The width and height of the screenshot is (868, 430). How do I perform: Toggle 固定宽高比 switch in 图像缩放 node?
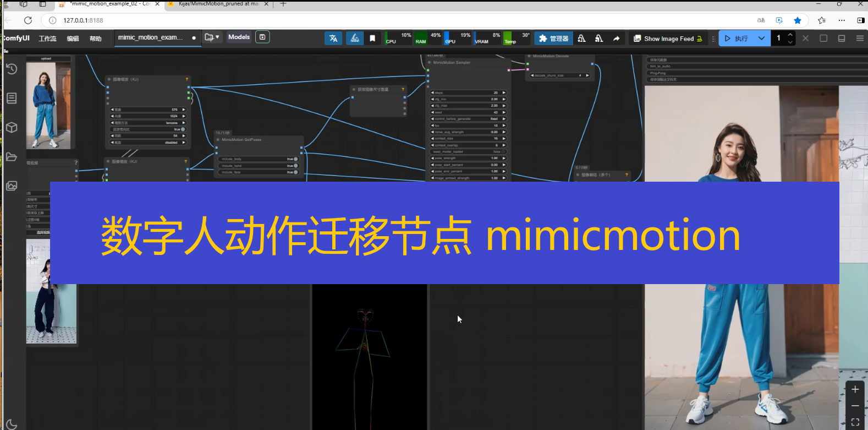pos(183,129)
